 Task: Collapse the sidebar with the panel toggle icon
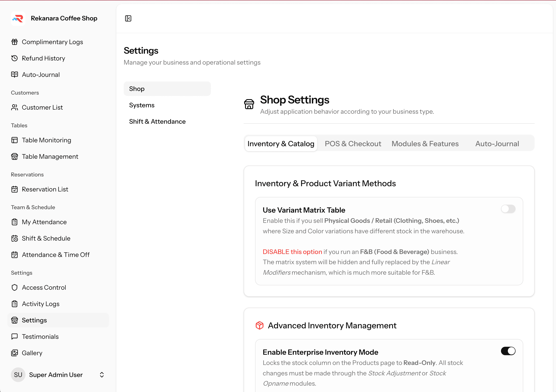click(x=128, y=18)
